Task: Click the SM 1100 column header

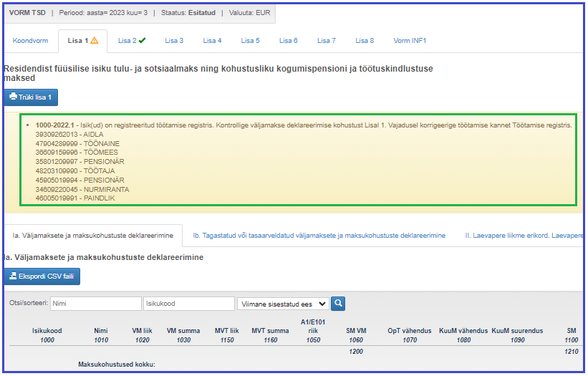Action: coord(572,335)
